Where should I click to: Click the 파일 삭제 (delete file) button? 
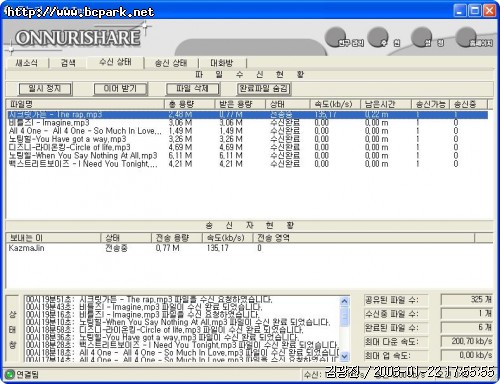(192, 89)
